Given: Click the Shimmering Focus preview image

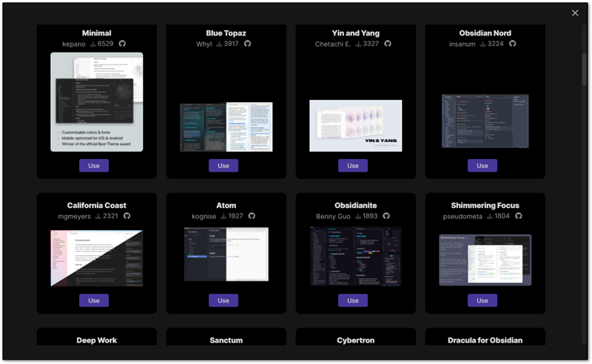Looking at the screenshot, I should pyautogui.click(x=485, y=260).
